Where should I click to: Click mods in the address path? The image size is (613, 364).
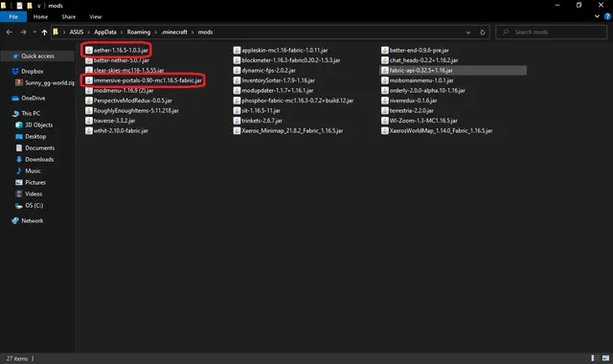[205, 32]
